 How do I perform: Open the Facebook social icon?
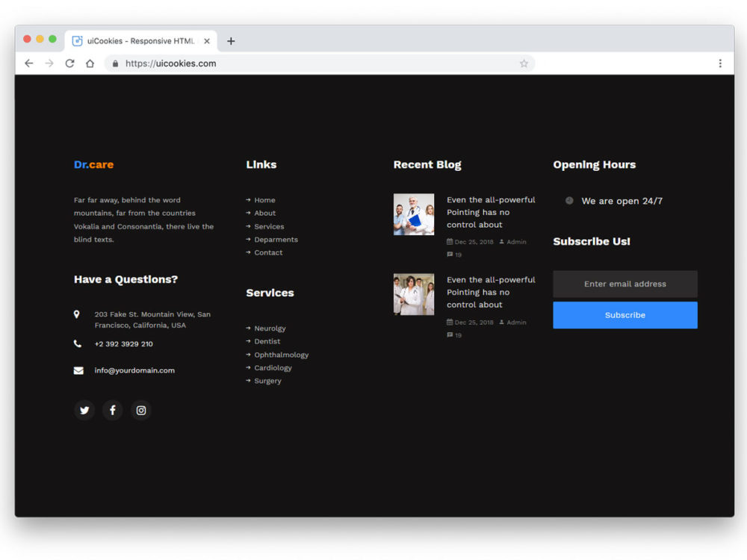112,410
